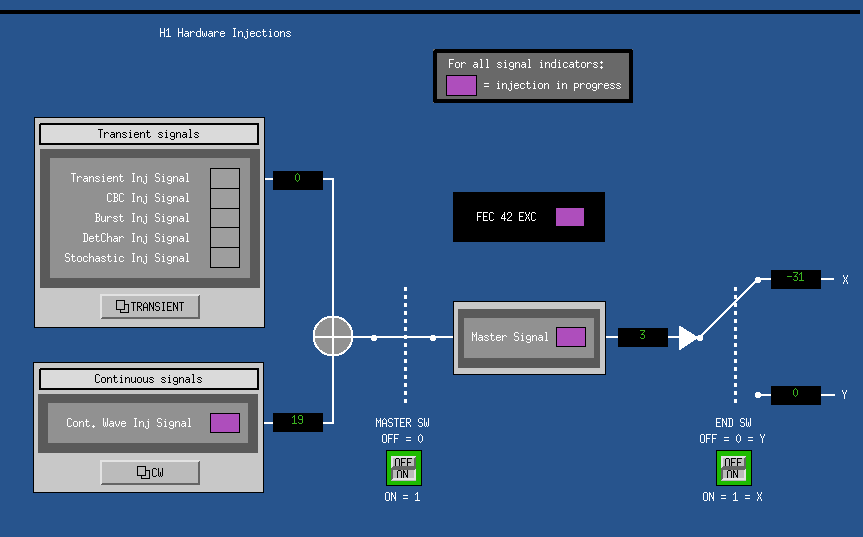This screenshot has height=537, width=863.
Task: Open the CW related display button
Action: (150, 472)
